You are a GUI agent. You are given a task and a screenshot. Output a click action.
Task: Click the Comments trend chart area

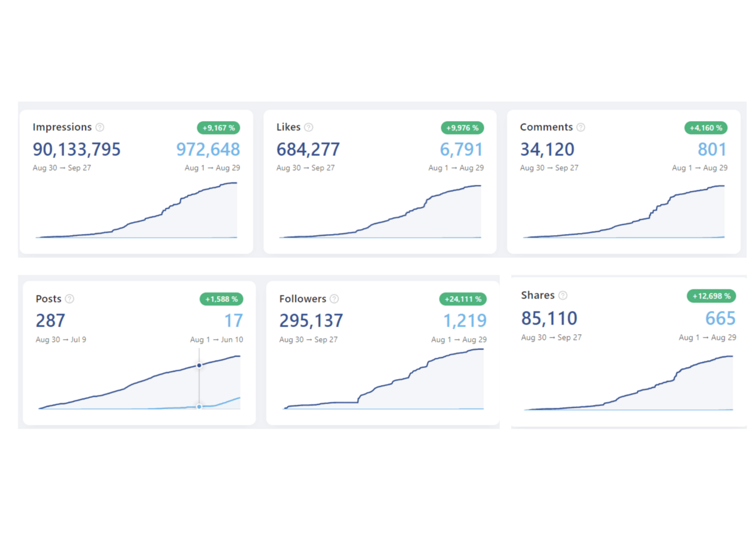coord(624,212)
